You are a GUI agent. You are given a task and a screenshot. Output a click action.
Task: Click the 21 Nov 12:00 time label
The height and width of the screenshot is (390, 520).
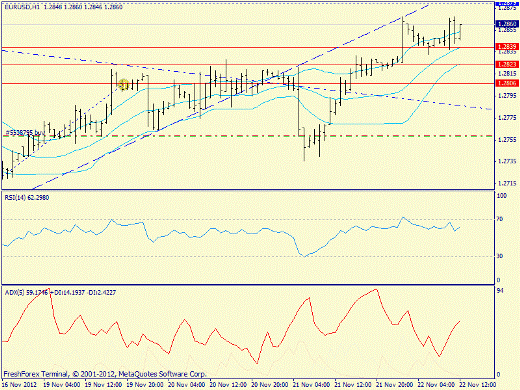pyautogui.click(x=353, y=384)
